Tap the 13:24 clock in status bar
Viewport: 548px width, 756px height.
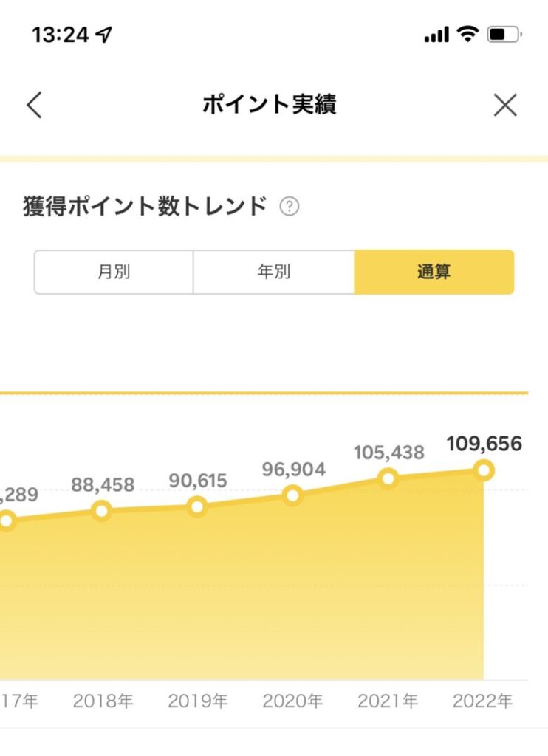pyautogui.click(x=61, y=35)
